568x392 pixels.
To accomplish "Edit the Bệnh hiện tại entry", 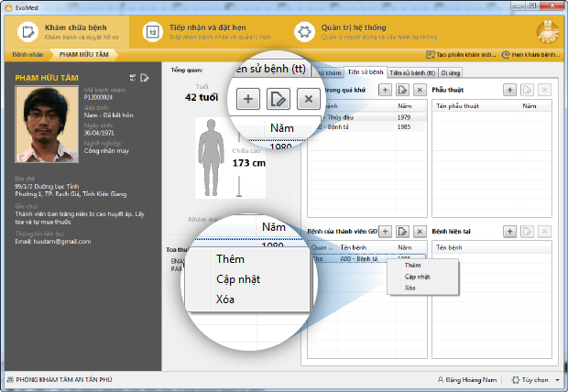I will coord(527,231).
